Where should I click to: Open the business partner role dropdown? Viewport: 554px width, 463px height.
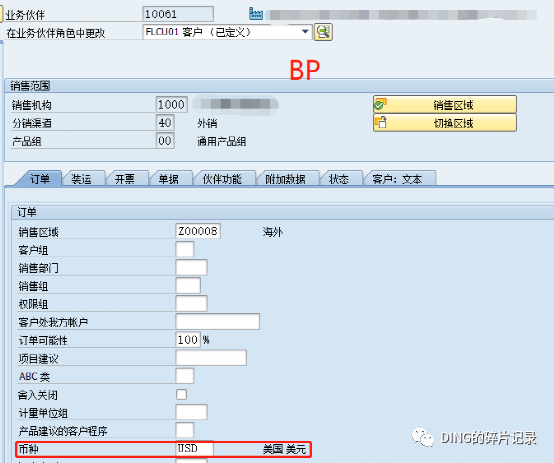(x=305, y=32)
